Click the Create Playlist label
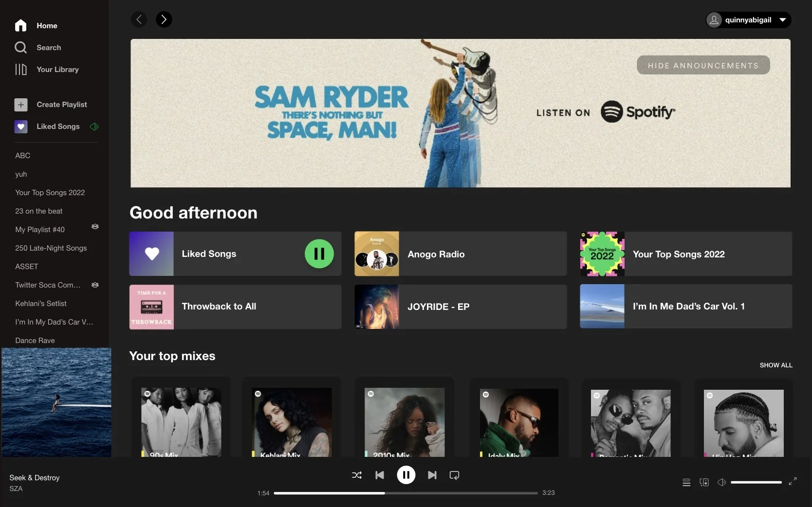 point(62,105)
